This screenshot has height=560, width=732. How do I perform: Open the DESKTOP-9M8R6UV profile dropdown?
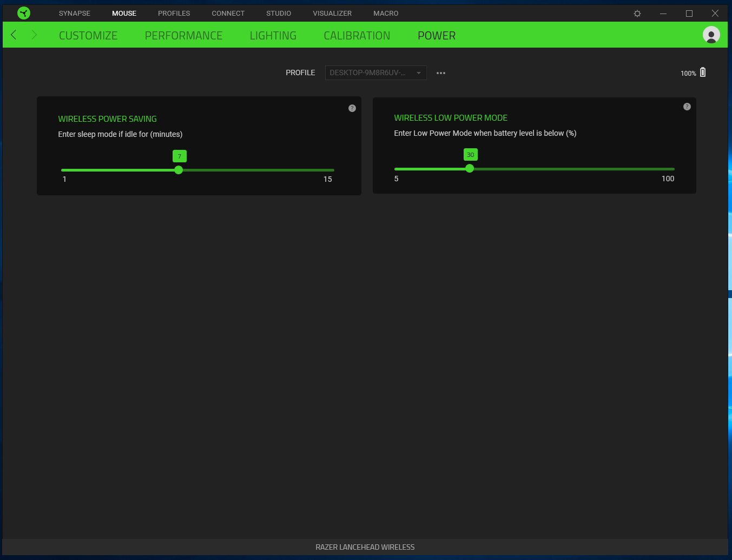pos(375,73)
